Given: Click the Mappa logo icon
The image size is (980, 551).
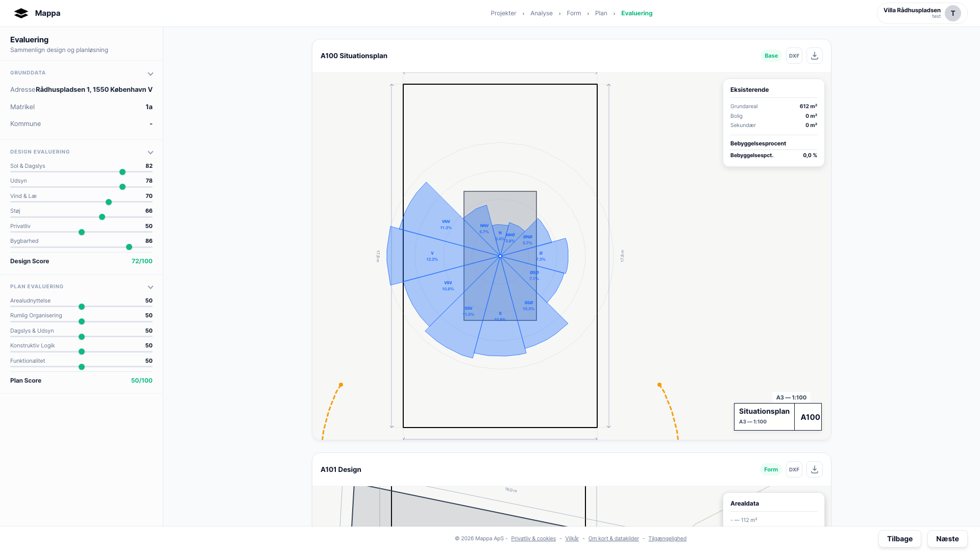Looking at the screenshot, I should pyautogui.click(x=21, y=13).
